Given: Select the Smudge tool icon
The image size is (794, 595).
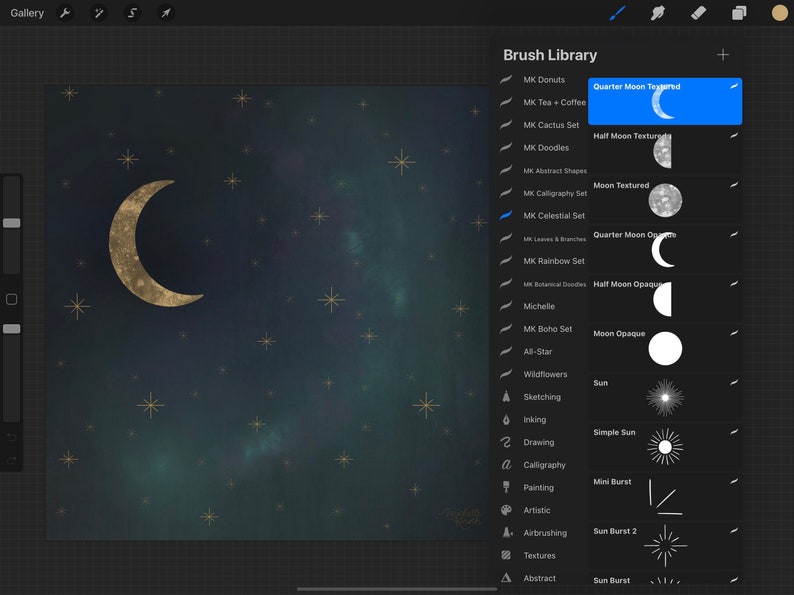Looking at the screenshot, I should coord(657,13).
